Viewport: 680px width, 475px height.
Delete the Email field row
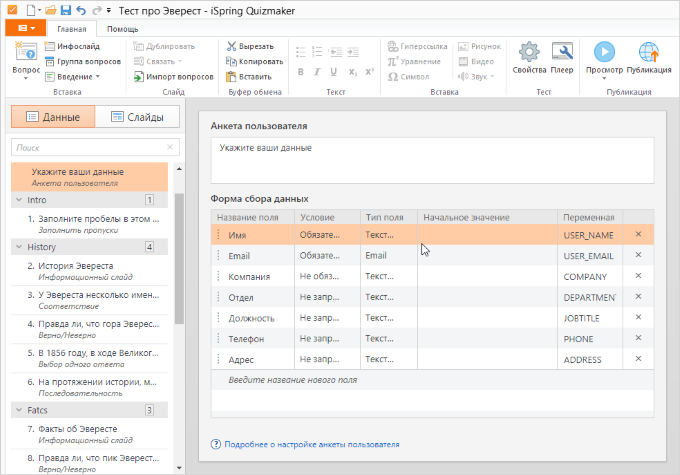[638, 255]
